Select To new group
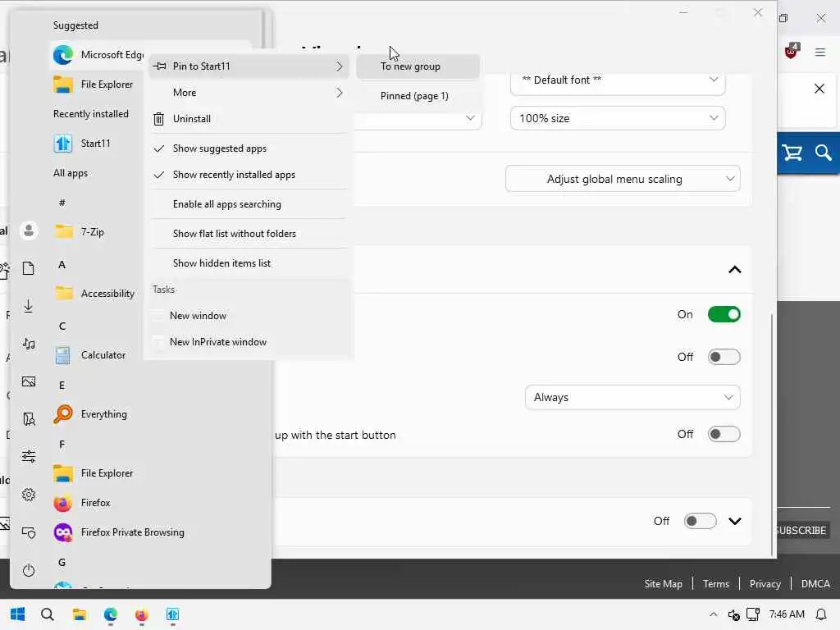840x630 pixels. click(x=418, y=66)
